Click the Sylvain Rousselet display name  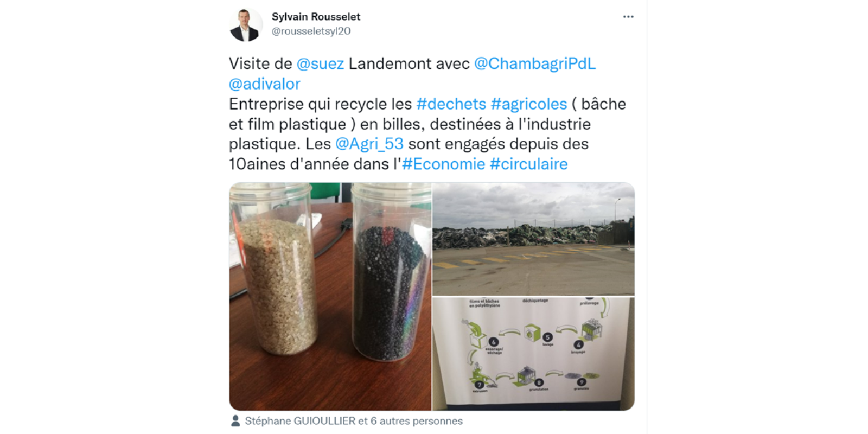click(x=316, y=17)
